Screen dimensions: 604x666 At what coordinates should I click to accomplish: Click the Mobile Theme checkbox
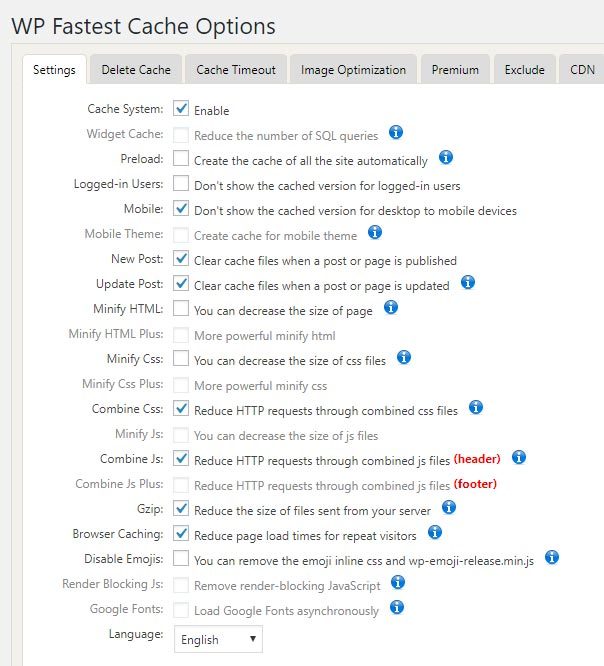coord(181,234)
